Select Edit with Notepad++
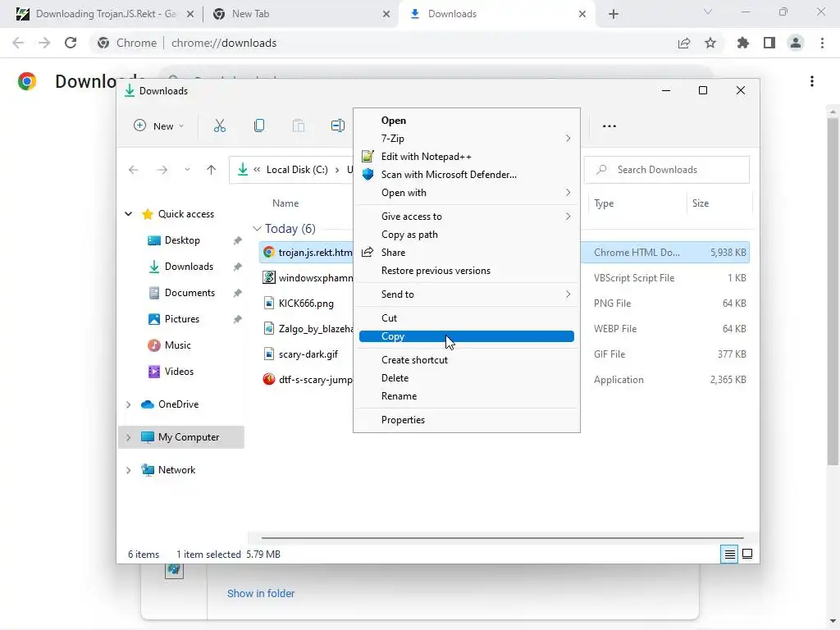 click(466, 157)
